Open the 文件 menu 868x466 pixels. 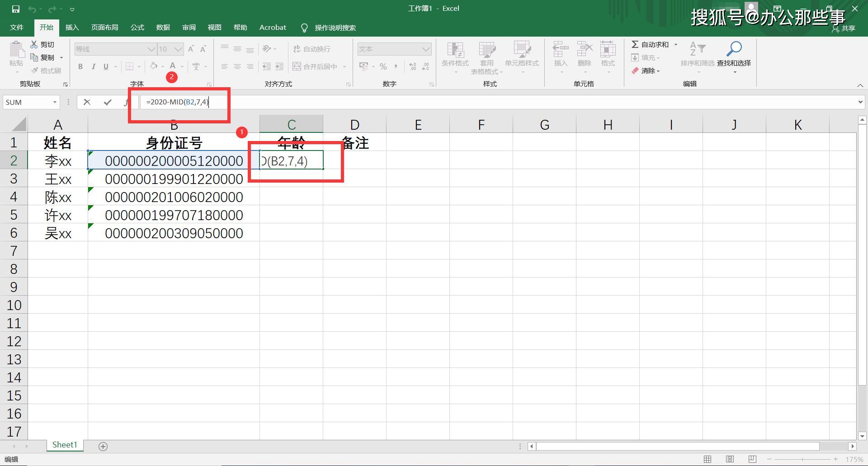point(17,28)
